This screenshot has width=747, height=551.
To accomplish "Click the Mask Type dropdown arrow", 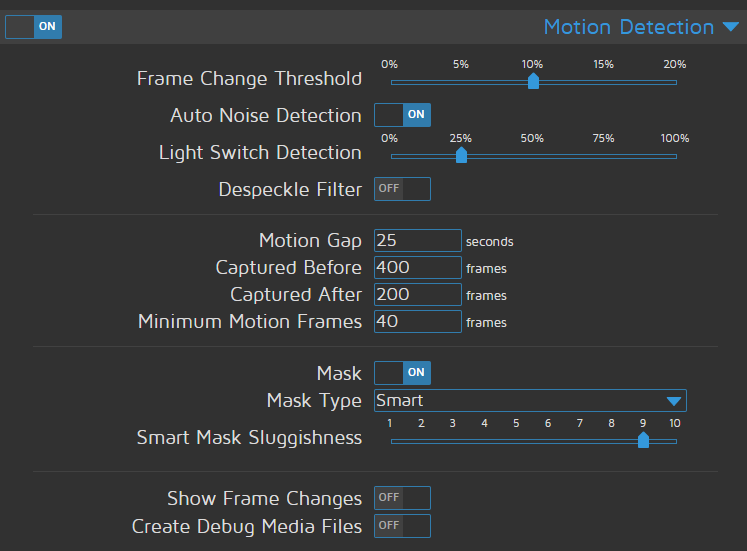I will click(675, 401).
